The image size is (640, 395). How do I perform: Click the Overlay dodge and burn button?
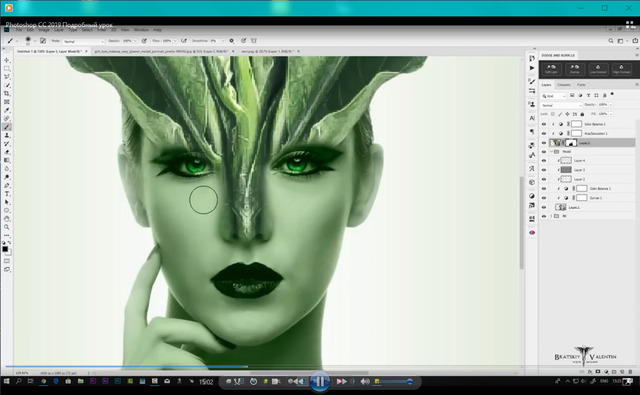pyautogui.click(x=574, y=69)
